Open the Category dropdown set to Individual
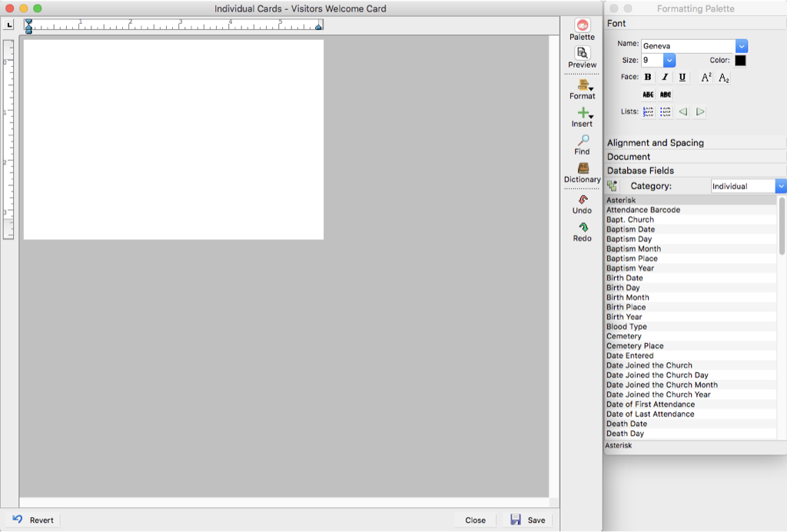This screenshot has height=532, width=787. (781, 186)
